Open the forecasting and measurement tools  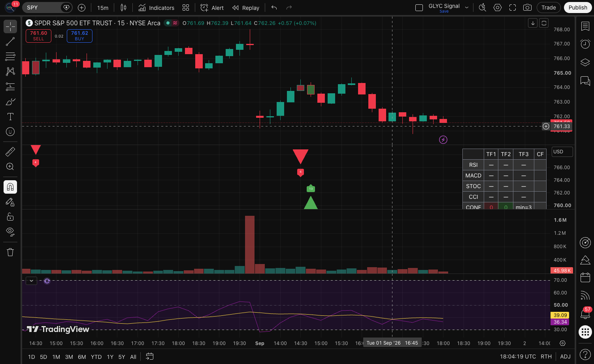10,87
